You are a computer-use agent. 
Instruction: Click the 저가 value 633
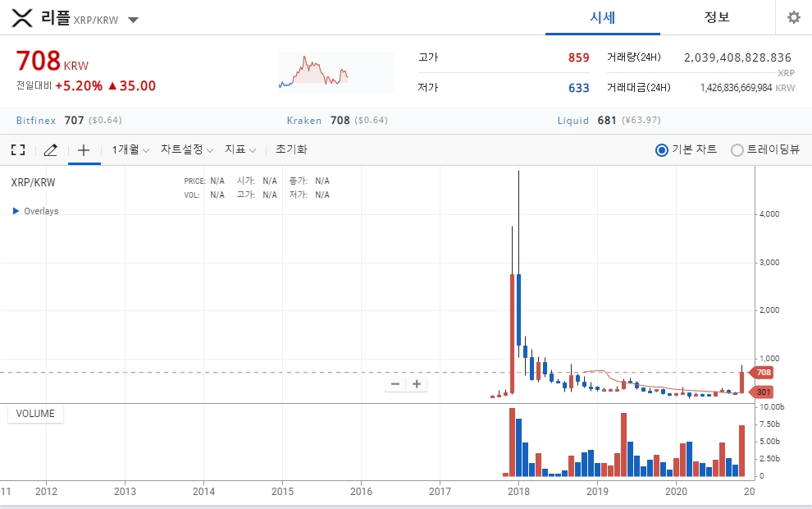[578, 88]
